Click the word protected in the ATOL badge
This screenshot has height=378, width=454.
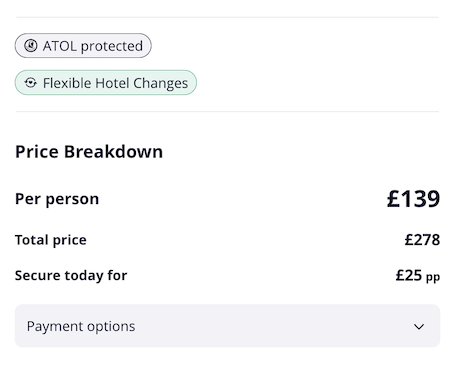coord(112,46)
